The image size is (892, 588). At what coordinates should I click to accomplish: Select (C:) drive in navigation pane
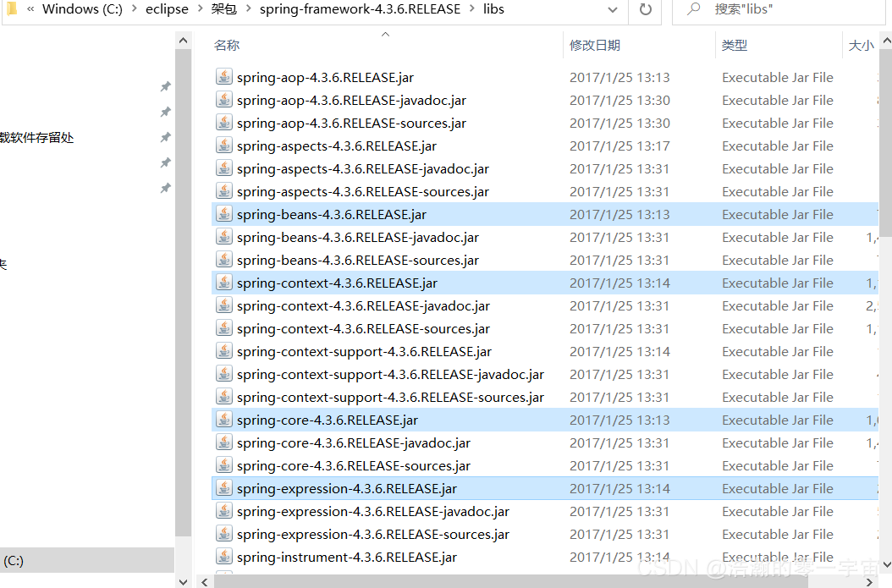87,560
